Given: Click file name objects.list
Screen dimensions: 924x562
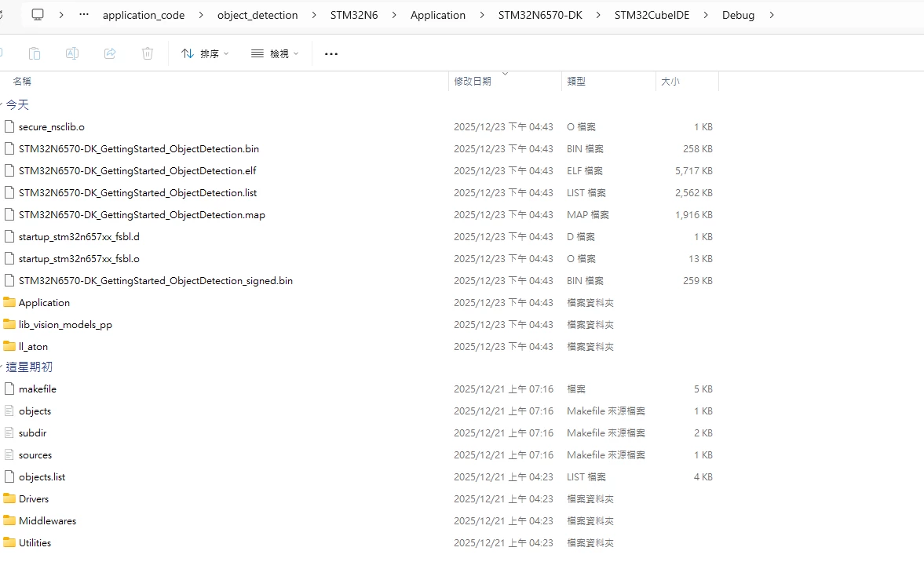Looking at the screenshot, I should (x=42, y=477).
